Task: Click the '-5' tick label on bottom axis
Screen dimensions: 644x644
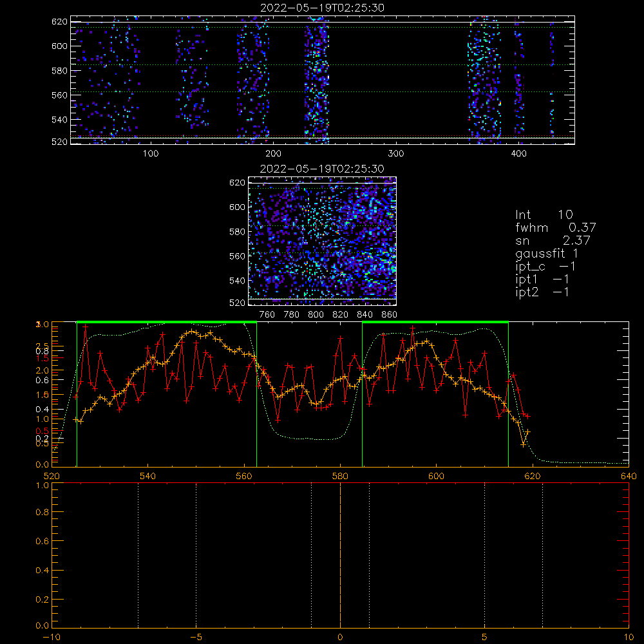Action: point(196,637)
